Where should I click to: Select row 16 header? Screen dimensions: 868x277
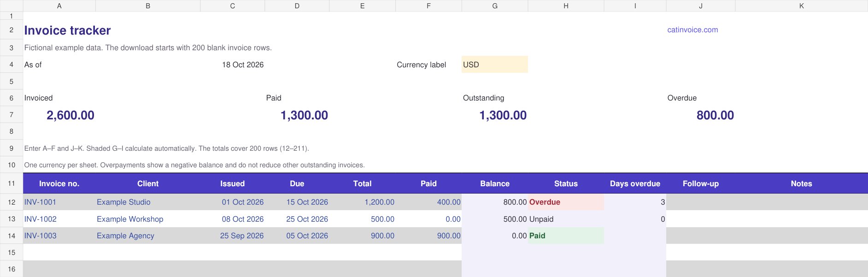point(12,269)
